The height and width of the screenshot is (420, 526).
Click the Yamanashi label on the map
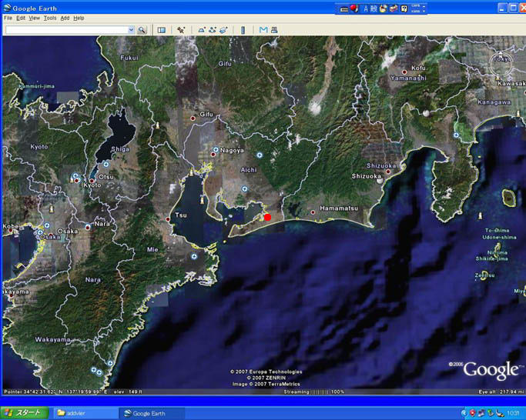click(408, 78)
